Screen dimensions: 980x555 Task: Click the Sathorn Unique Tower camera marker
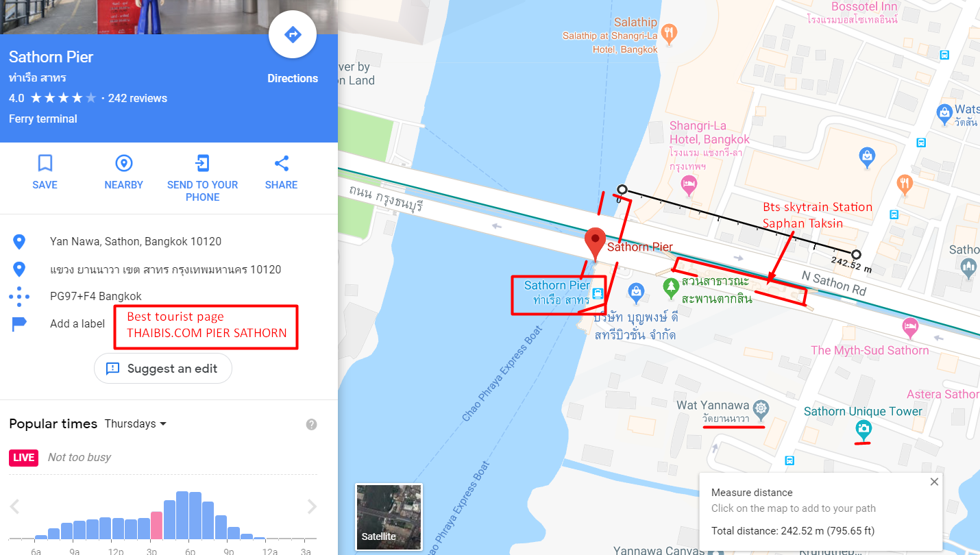point(863,430)
